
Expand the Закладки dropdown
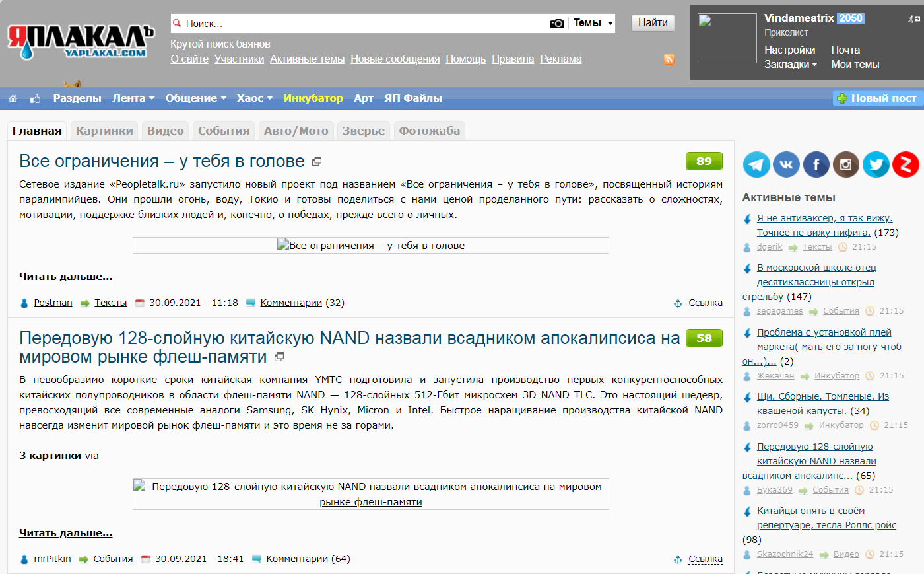tap(791, 64)
